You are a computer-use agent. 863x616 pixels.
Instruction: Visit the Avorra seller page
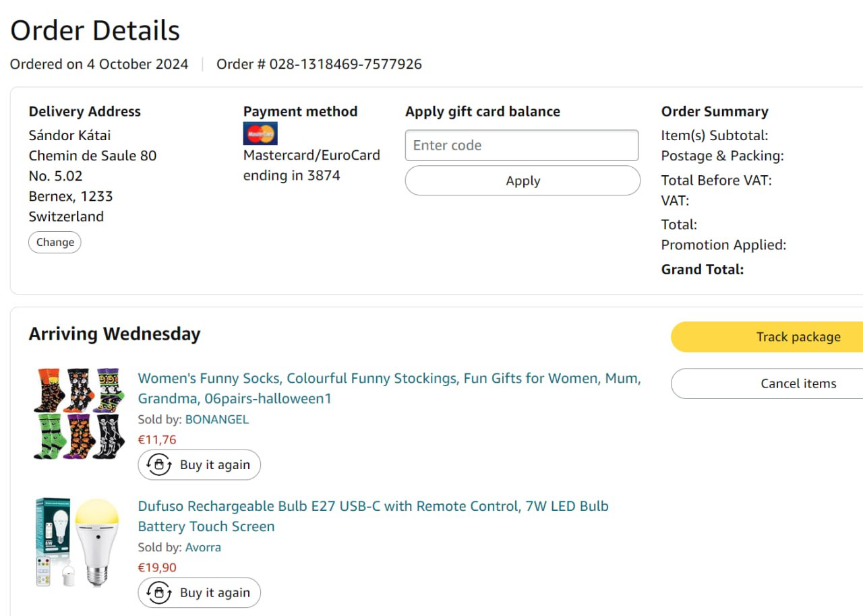point(203,547)
